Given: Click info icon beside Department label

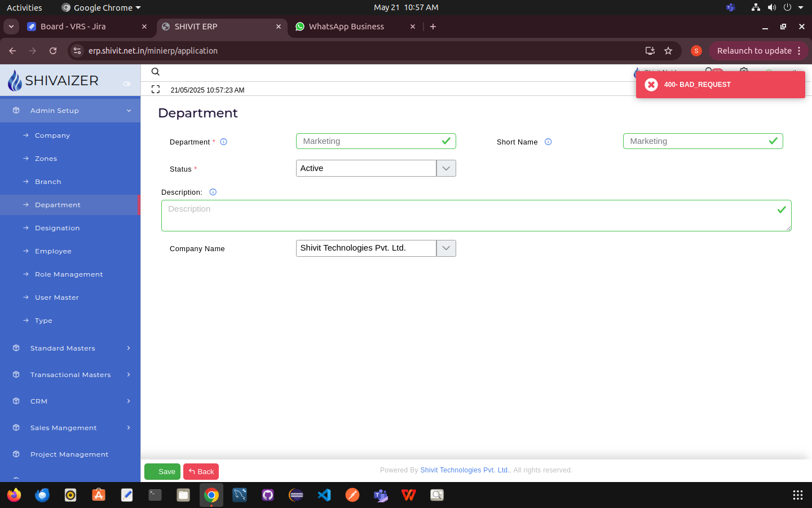Looking at the screenshot, I should tap(223, 142).
